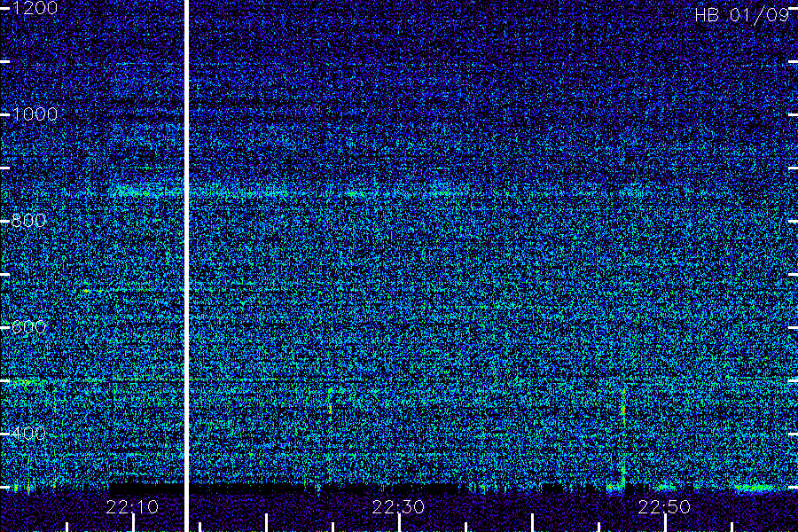
Task: Click the 1000 frequency axis label
Action: pos(34,114)
